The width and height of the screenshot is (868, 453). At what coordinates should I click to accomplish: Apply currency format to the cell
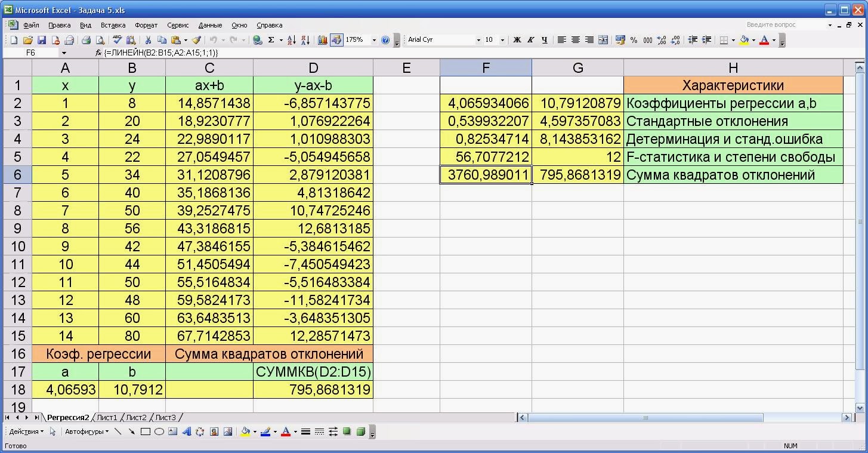coord(620,40)
